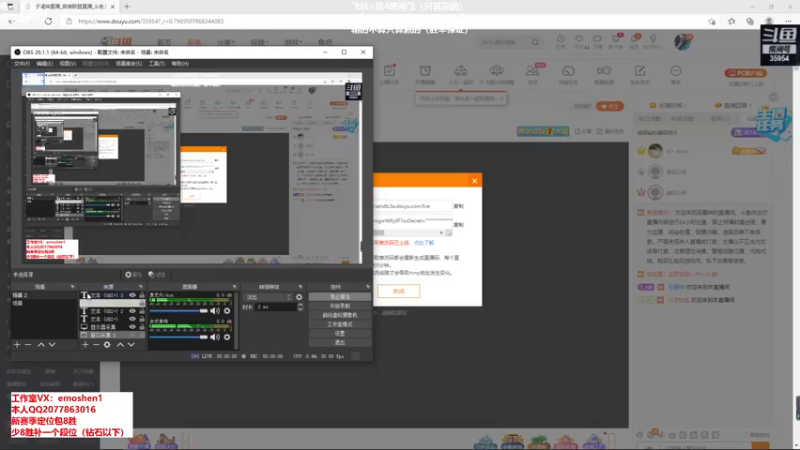
Task: Pop out the Scenes dock panel
Action: point(72,287)
